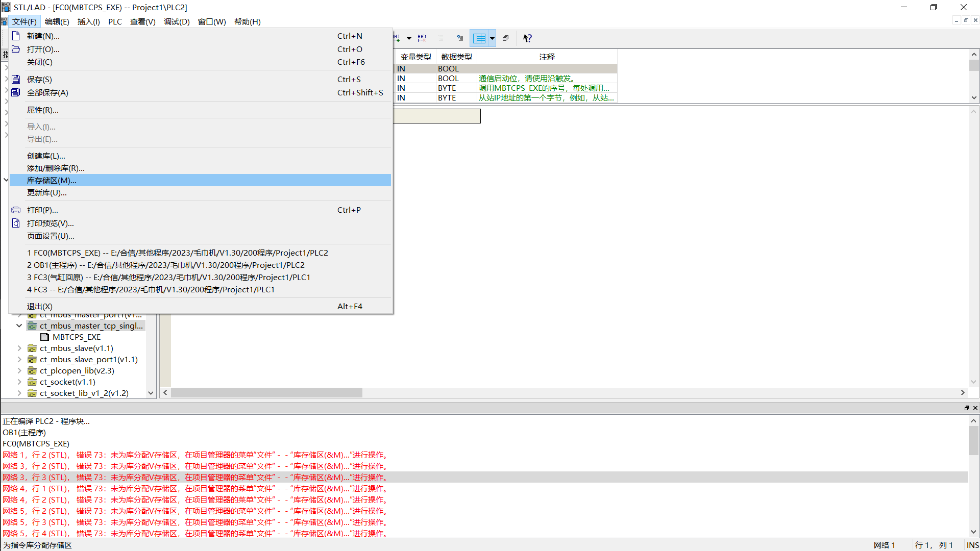Click the green indent lines toolbar icon
This screenshot has height=551, width=980.
click(x=440, y=38)
